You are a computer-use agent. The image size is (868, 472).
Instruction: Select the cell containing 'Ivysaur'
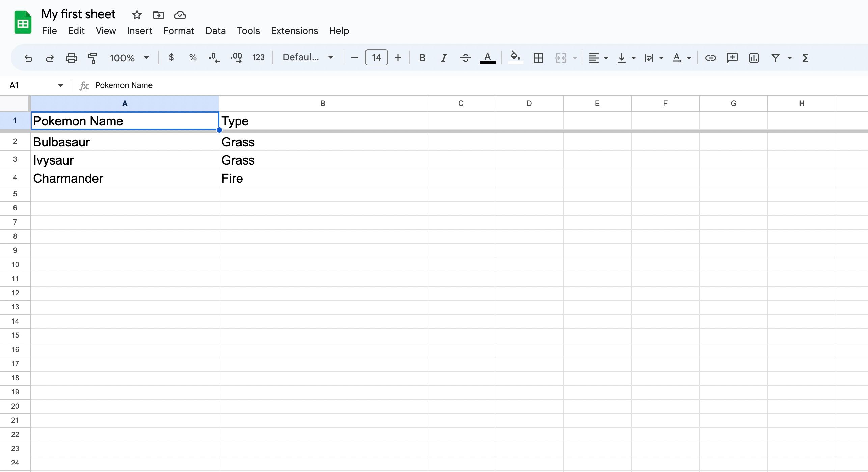click(125, 160)
